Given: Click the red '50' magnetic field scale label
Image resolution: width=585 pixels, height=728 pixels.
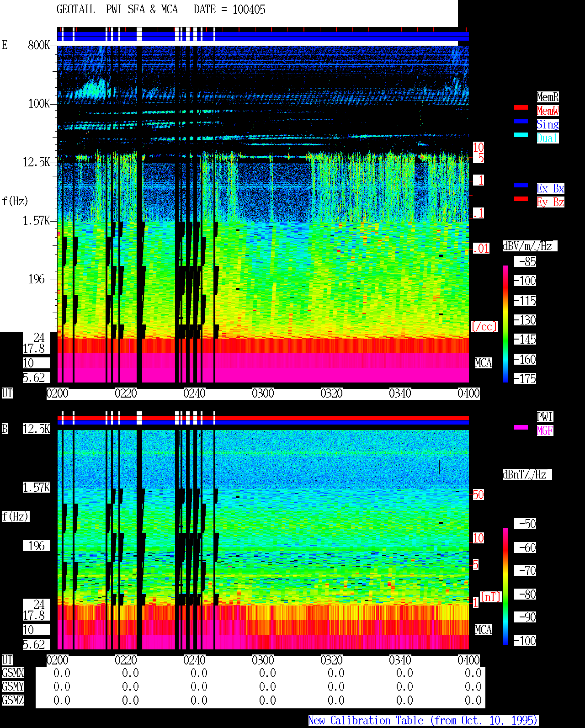Looking at the screenshot, I should (478, 494).
